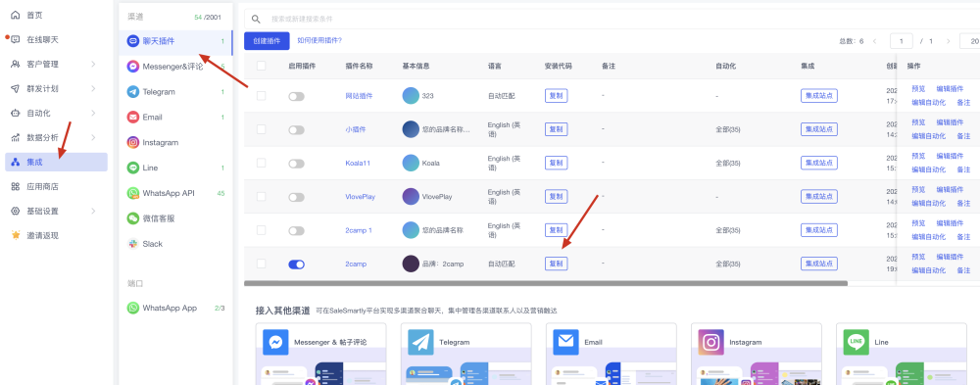Click the 自动化 robot icon
The height and width of the screenshot is (385, 980).
click(x=16, y=113)
